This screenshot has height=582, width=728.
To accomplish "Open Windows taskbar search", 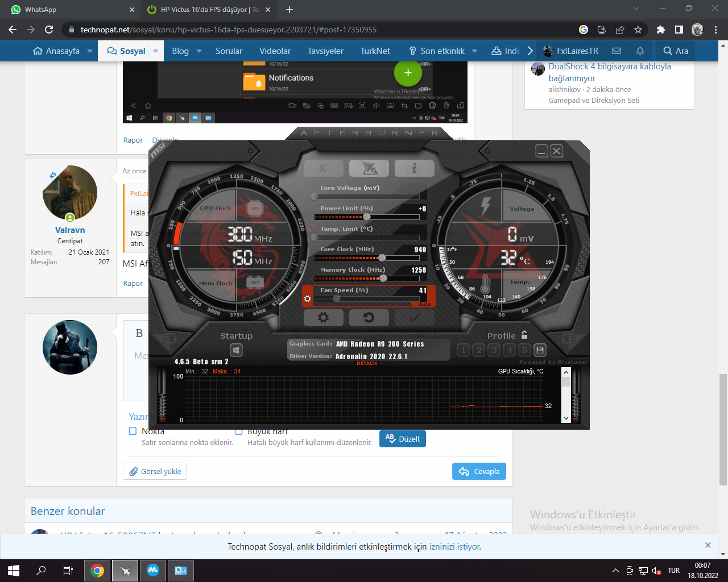I will click(41, 571).
